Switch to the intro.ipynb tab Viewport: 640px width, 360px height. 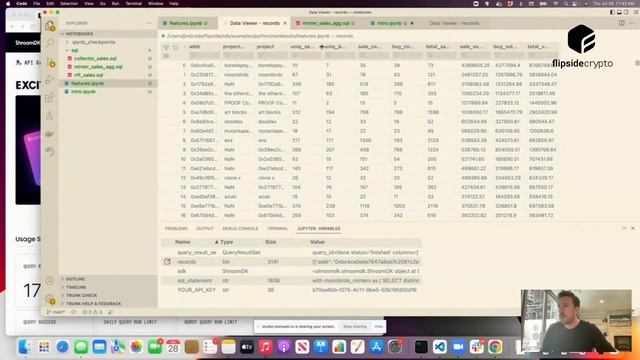point(391,23)
